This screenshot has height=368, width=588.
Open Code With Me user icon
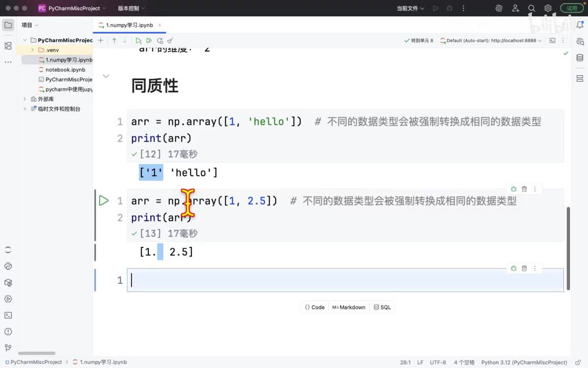click(515, 8)
